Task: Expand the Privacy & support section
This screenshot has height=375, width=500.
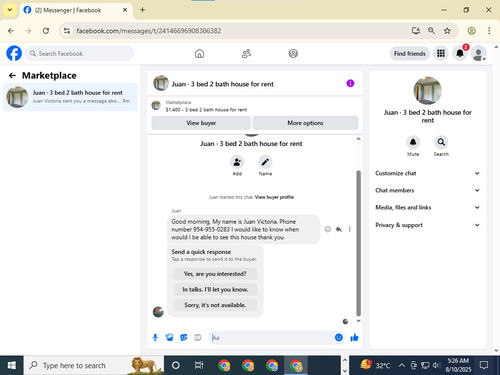Action: pos(427,225)
